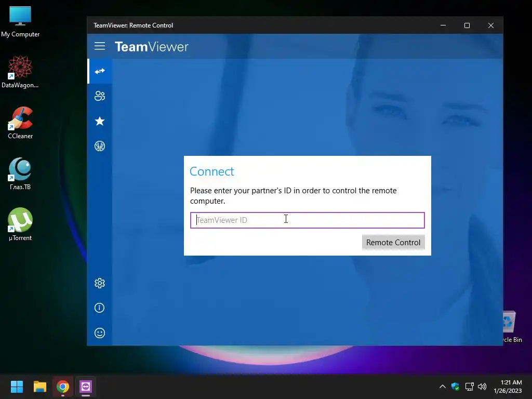Select the µTorrent desktop shortcut

coord(20,224)
